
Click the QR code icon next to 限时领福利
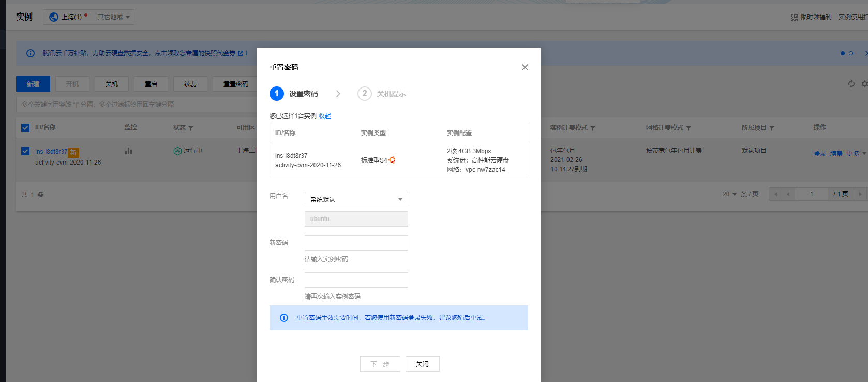(x=794, y=18)
